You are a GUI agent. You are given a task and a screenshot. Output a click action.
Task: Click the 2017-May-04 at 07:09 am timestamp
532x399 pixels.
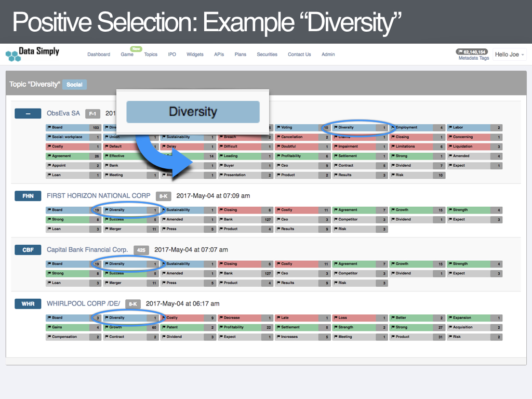coord(213,196)
